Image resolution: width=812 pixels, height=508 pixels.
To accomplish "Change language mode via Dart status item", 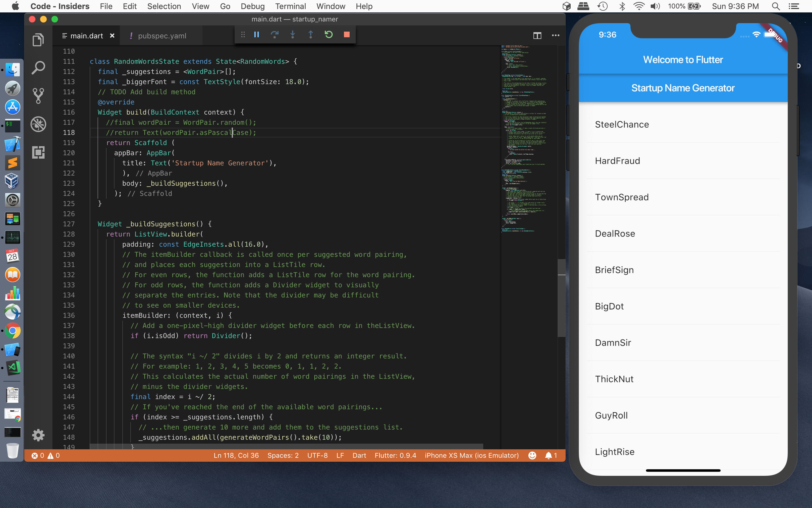I will pyautogui.click(x=359, y=455).
